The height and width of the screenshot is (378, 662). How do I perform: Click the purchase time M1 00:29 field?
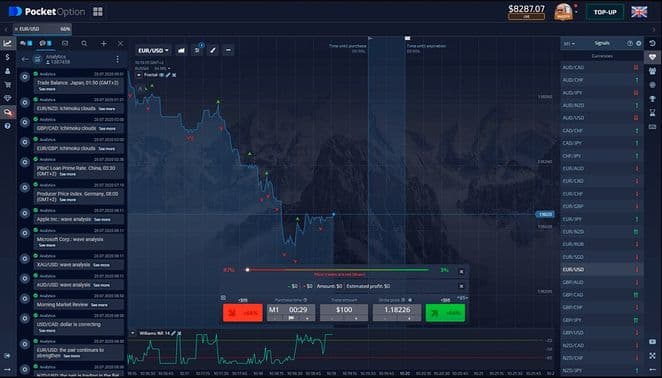[x=291, y=313]
